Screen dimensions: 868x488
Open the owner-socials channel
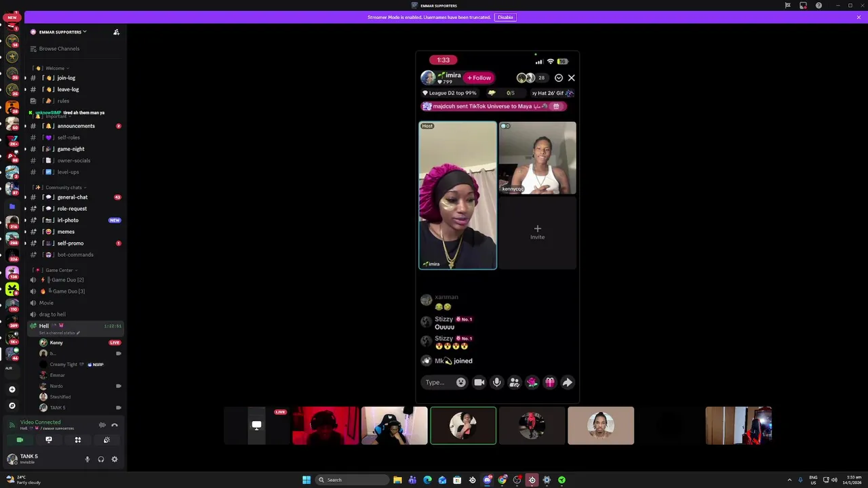pos(75,161)
